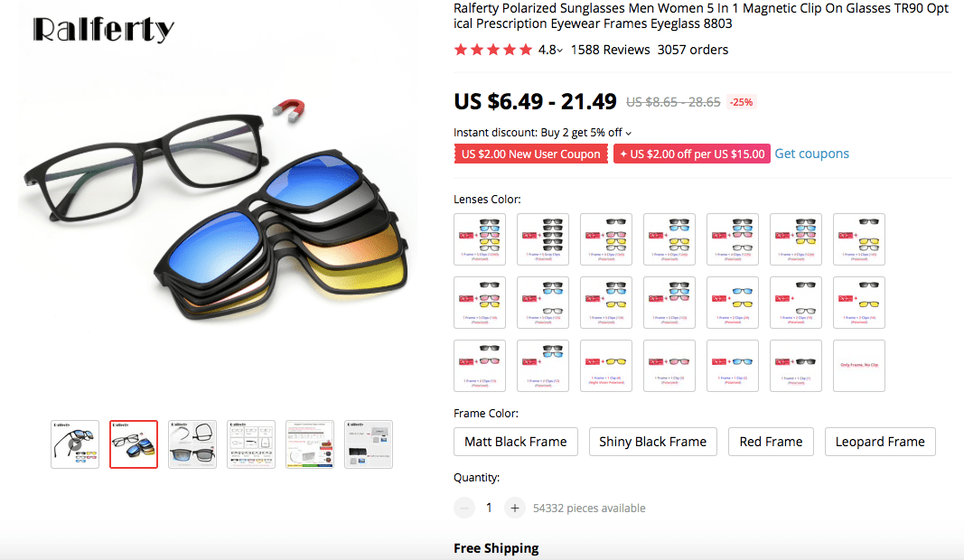The width and height of the screenshot is (964, 560).
Task: Choose the 1 Frame + 5 Gray Clips option
Action: point(542,238)
